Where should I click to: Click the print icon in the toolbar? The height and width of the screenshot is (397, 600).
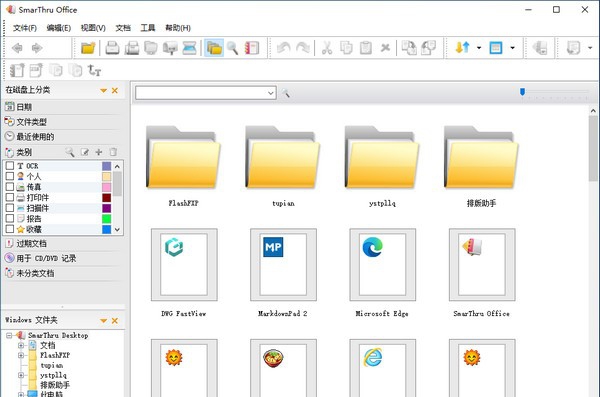[x=112, y=48]
